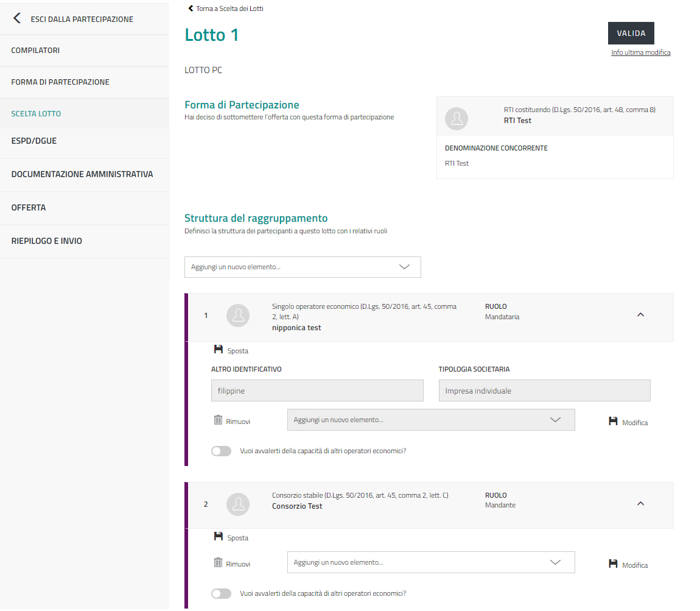Go to the Documentazione Amministrativa section
Screen dimensions: 700x611
click(x=82, y=174)
